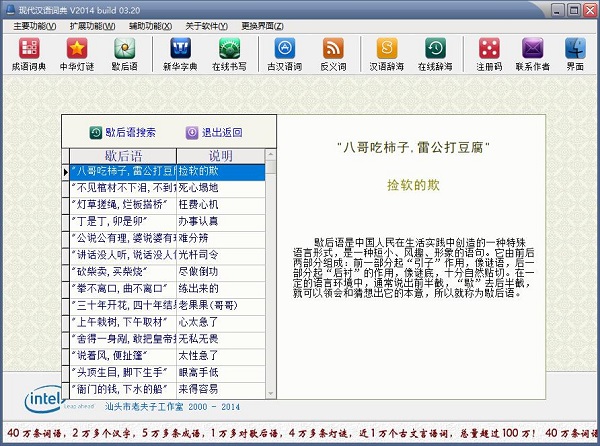The image size is (600, 446).
Task: Click the 歇后语搜索 search button
Action: pyautogui.click(x=122, y=132)
